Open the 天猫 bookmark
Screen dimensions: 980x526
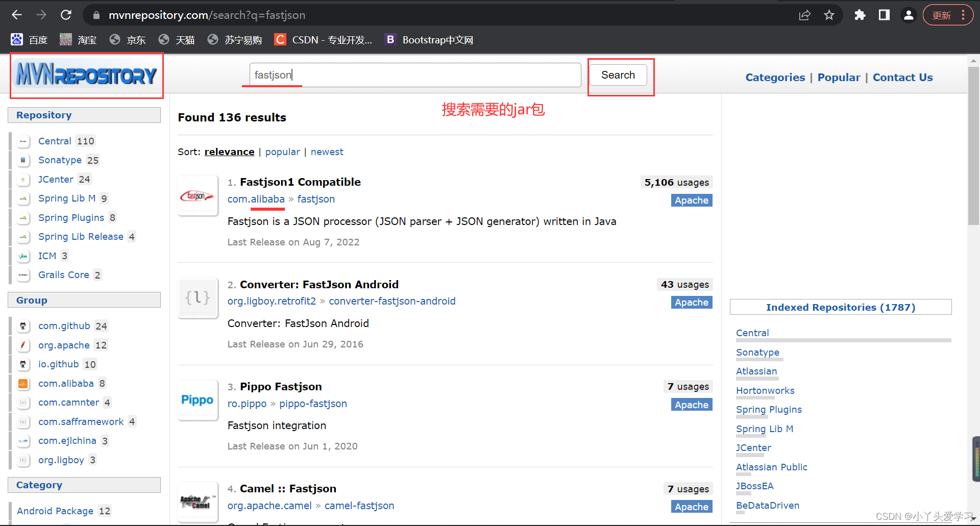click(x=177, y=40)
